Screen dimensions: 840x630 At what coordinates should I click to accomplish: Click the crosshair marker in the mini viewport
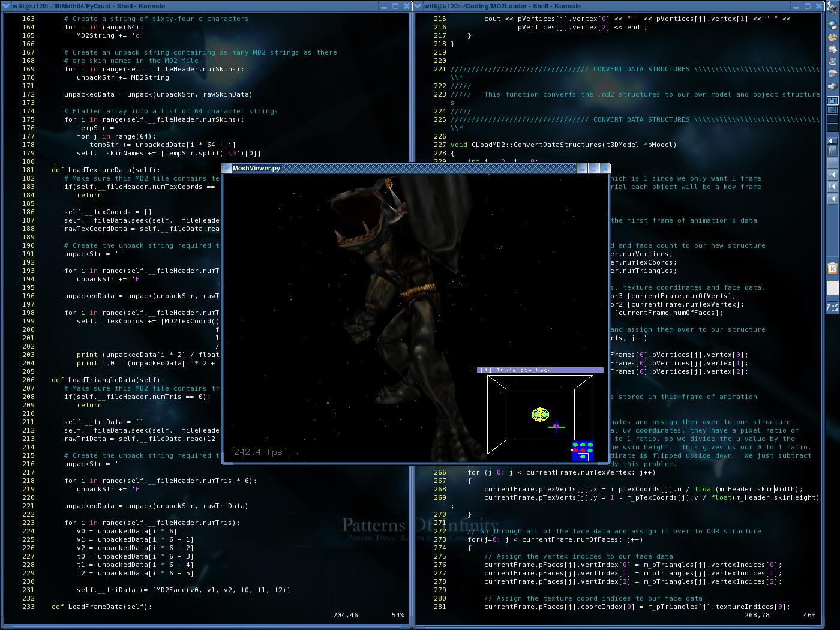[x=556, y=427]
